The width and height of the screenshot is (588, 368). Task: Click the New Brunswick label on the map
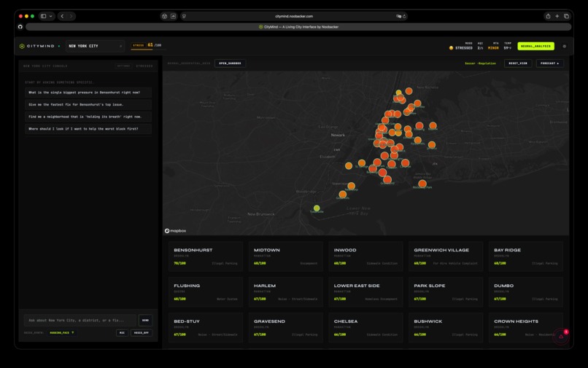tap(261, 214)
